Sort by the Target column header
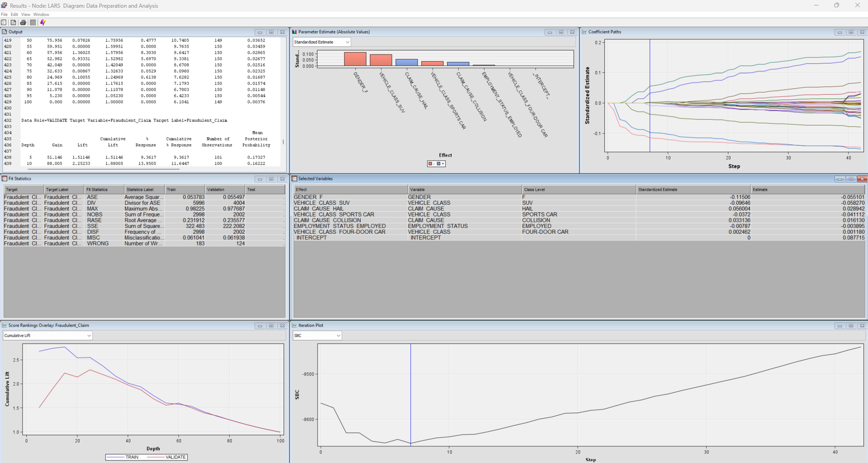This screenshot has height=463, width=868. coord(24,189)
